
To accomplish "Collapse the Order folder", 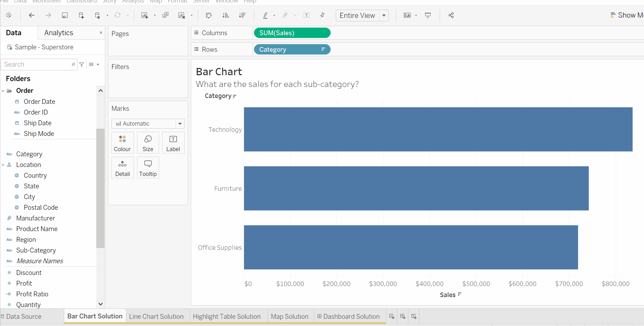I will (3, 91).
